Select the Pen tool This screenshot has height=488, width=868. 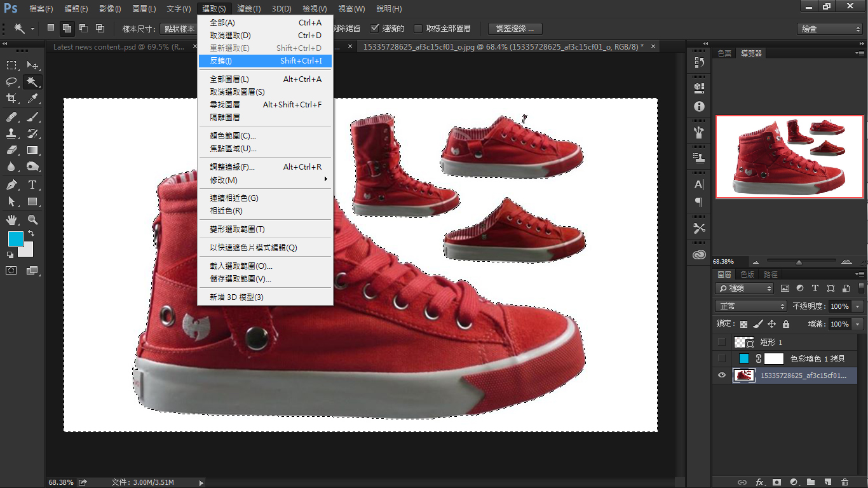[x=11, y=185]
